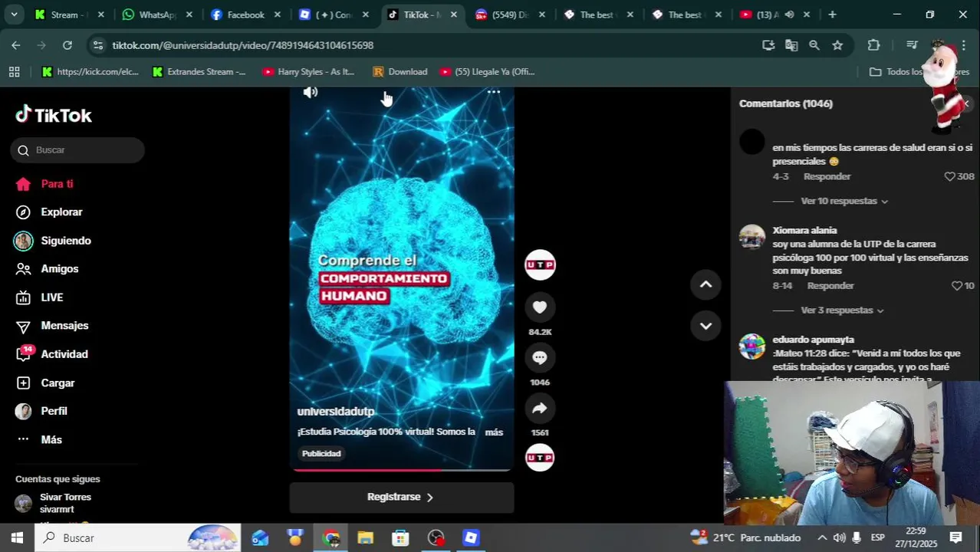This screenshot has height=552, width=980.
Task: Open the Harry Styles bookmark
Action: pos(308,71)
